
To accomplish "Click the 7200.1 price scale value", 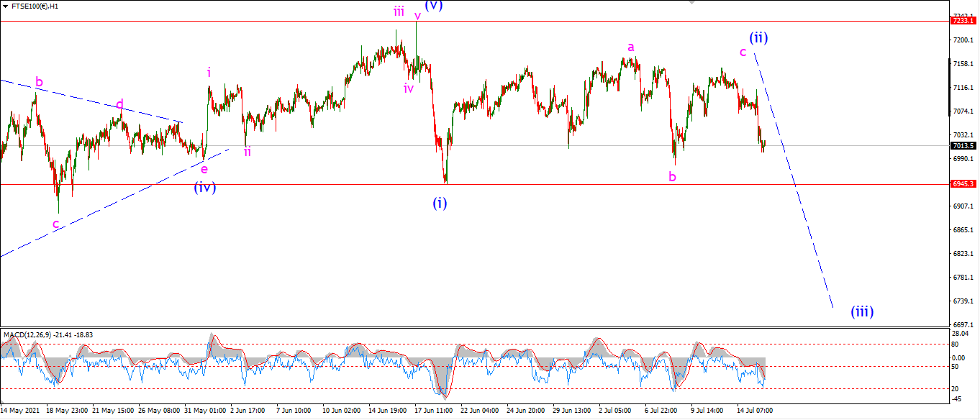I will tap(962, 40).
